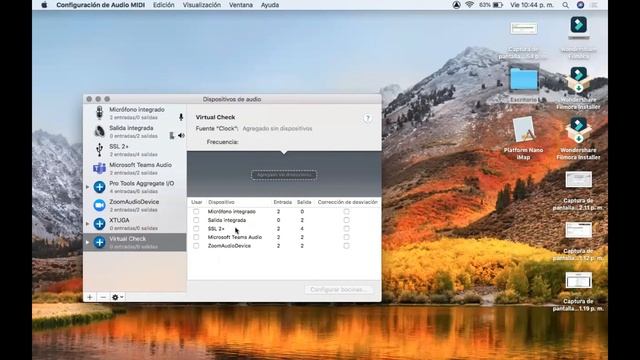Expand the XTUGA disclosure triangle
Image resolution: width=640 pixels, height=360 pixels.
tap(87, 224)
